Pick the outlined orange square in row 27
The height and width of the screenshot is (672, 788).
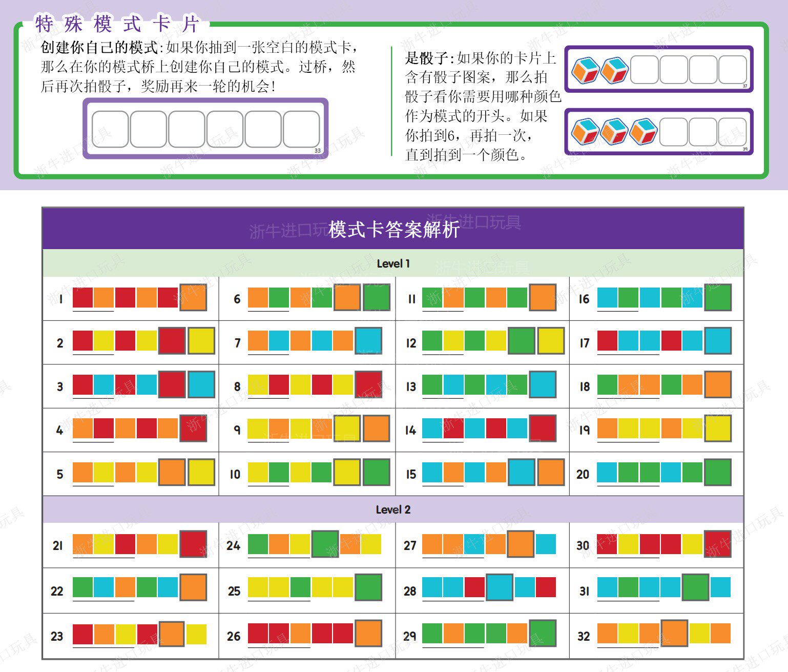(521, 544)
